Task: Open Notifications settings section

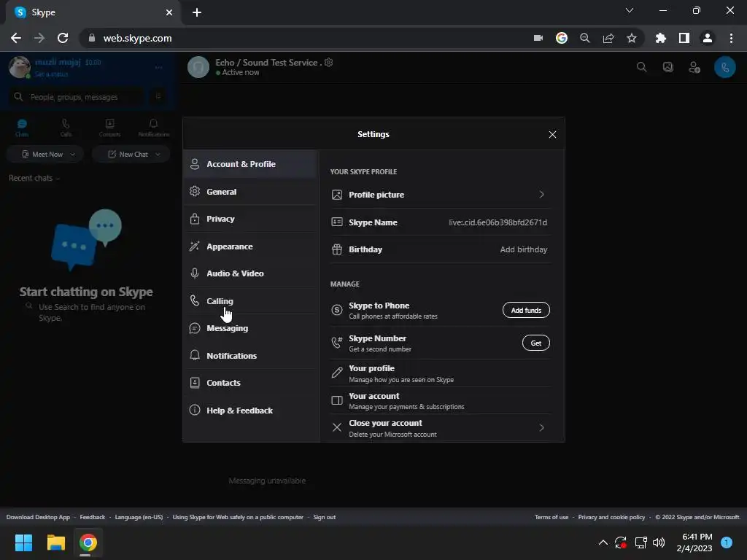Action: (251, 356)
